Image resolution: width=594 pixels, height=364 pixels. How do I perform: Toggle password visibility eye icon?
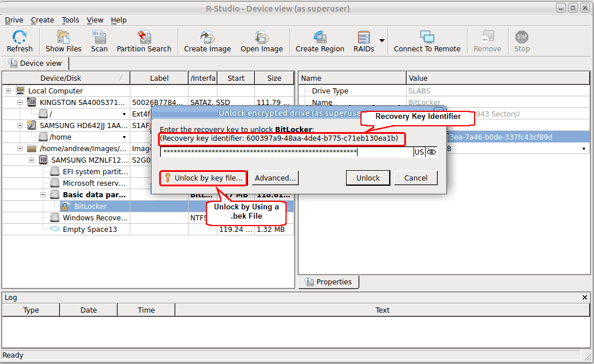[x=431, y=152]
